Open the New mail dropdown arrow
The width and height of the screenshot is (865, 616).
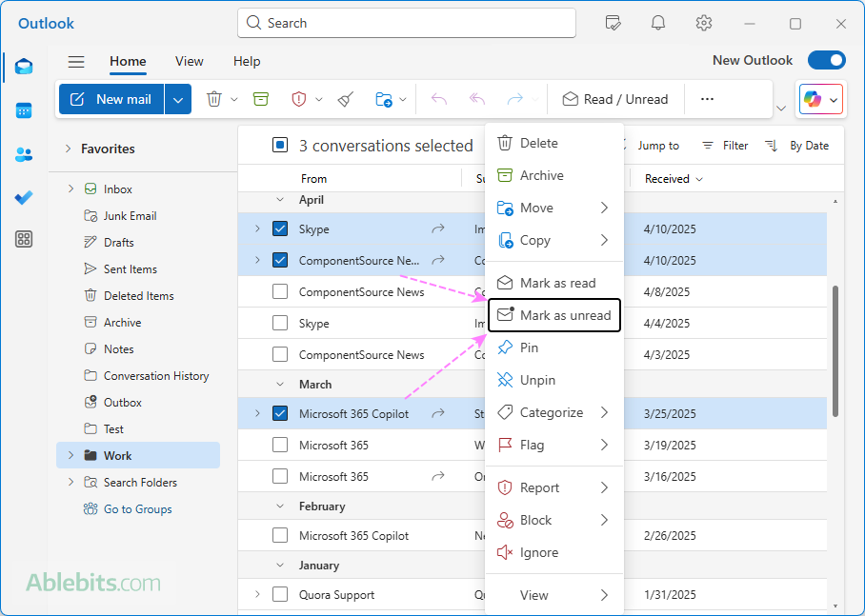pyautogui.click(x=178, y=99)
